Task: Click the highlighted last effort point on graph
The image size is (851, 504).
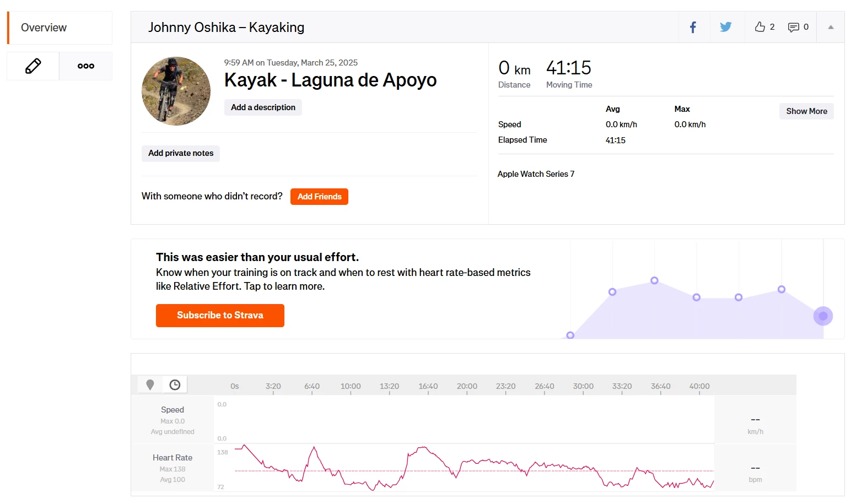Action: click(x=823, y=316)
